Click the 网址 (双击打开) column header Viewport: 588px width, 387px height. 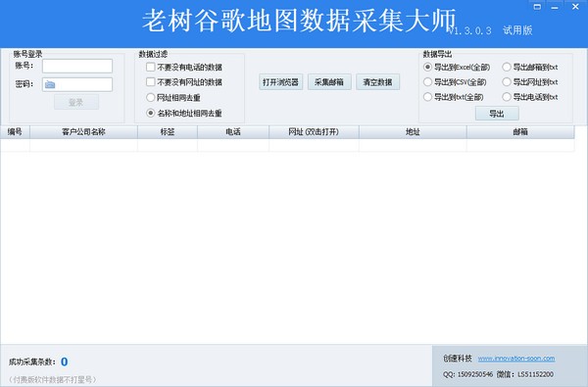click(x=314, y=132)
